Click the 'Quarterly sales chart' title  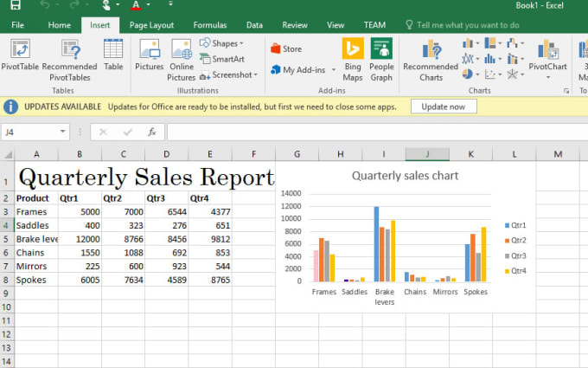tap(405, 176)
